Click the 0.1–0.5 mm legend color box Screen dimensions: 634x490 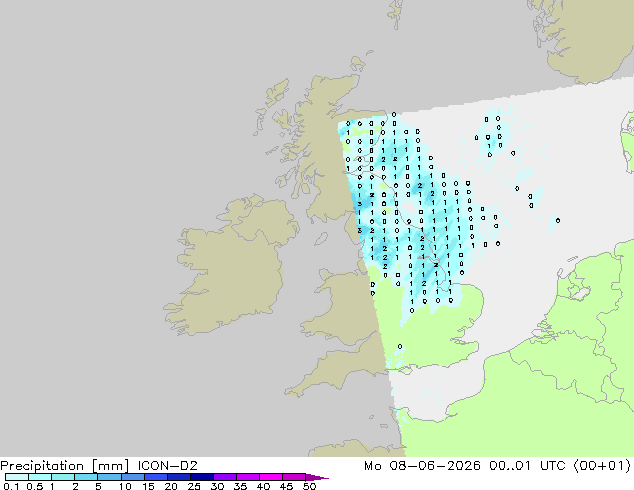tap(17, 477)
